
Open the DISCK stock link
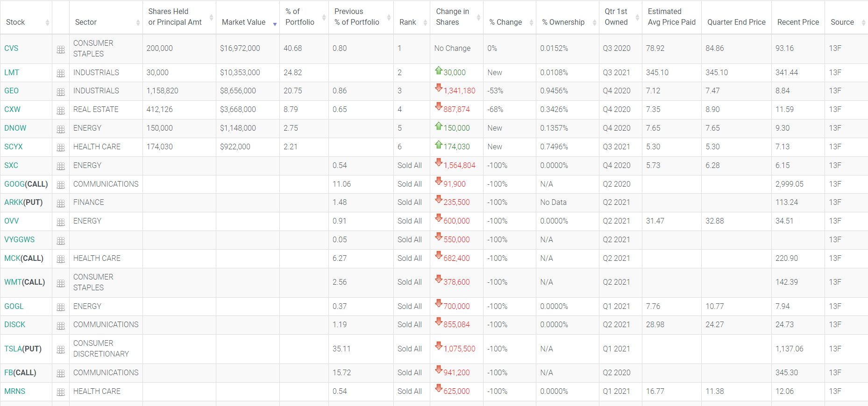click(15, 325)
